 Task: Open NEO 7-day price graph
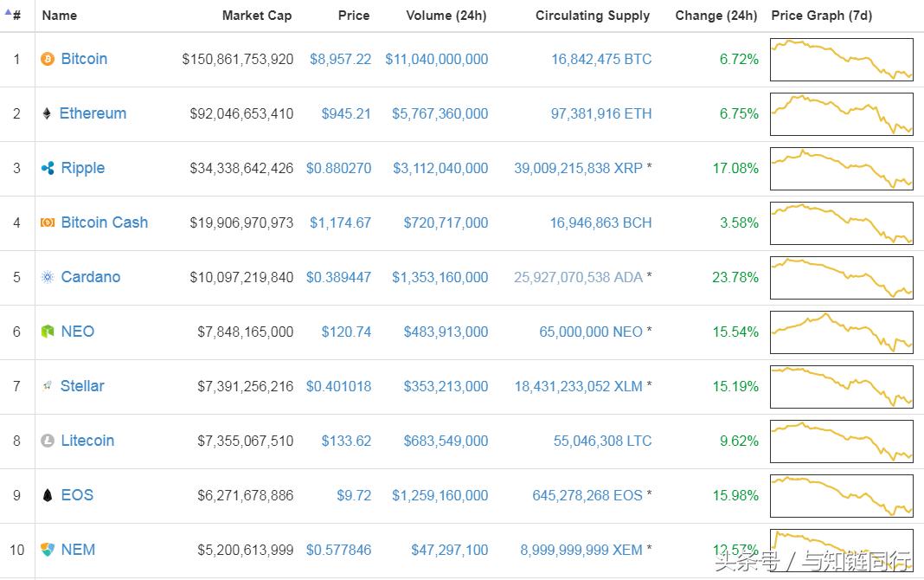point(842,332)
